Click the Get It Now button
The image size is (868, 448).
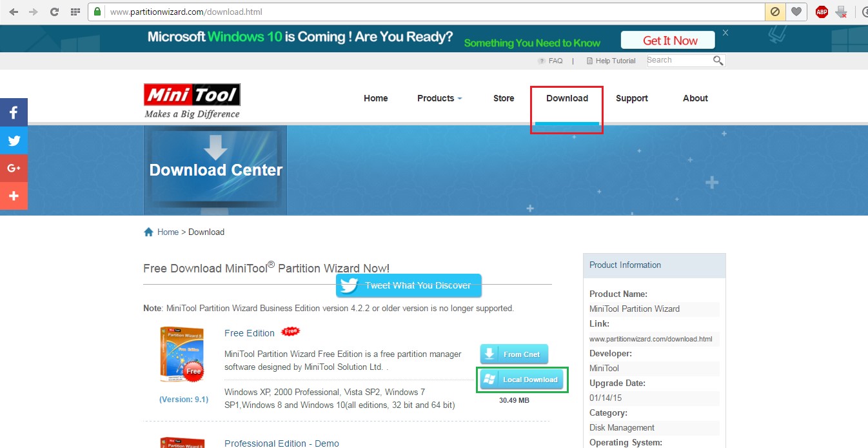point(667,39)
